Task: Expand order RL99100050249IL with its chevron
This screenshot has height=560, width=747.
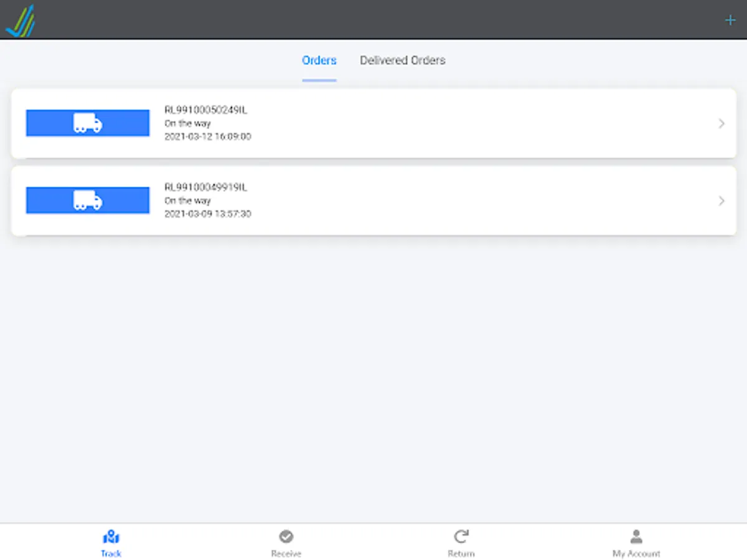Action: [x=721, y=123]
